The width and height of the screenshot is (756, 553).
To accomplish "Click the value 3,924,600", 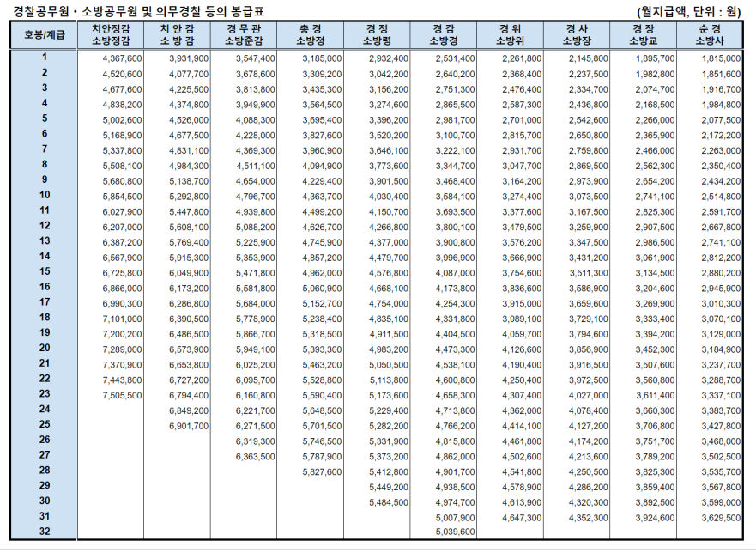I will [655, 519].
